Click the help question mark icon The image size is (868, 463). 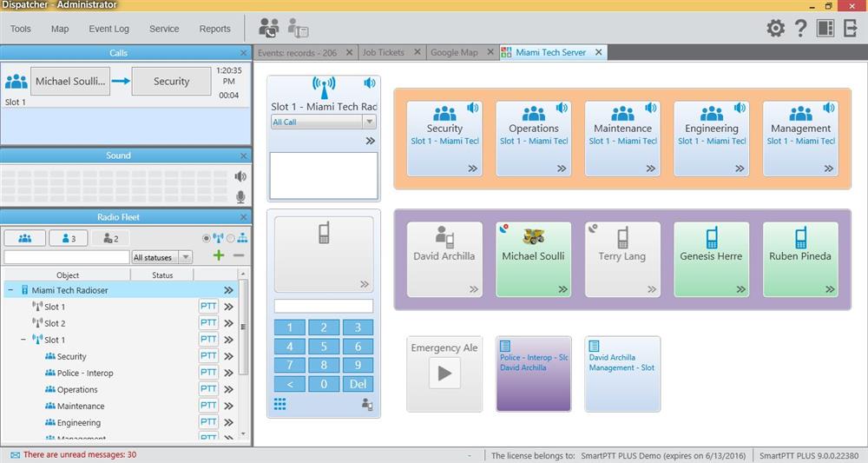coord(800,29)
